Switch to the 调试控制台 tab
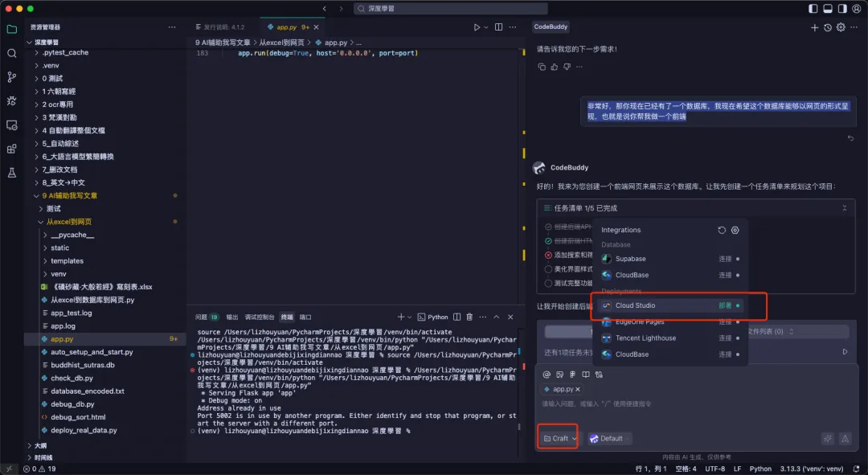868x475 pixels. [x=260, y=317]
